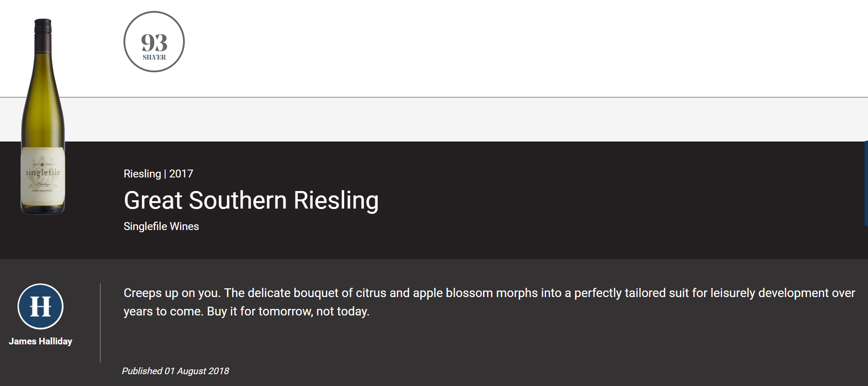Viewport: 868px width, 386px height.
Task: Click the vertical divider beside the reviewer
Action: [x=100, y=323]
